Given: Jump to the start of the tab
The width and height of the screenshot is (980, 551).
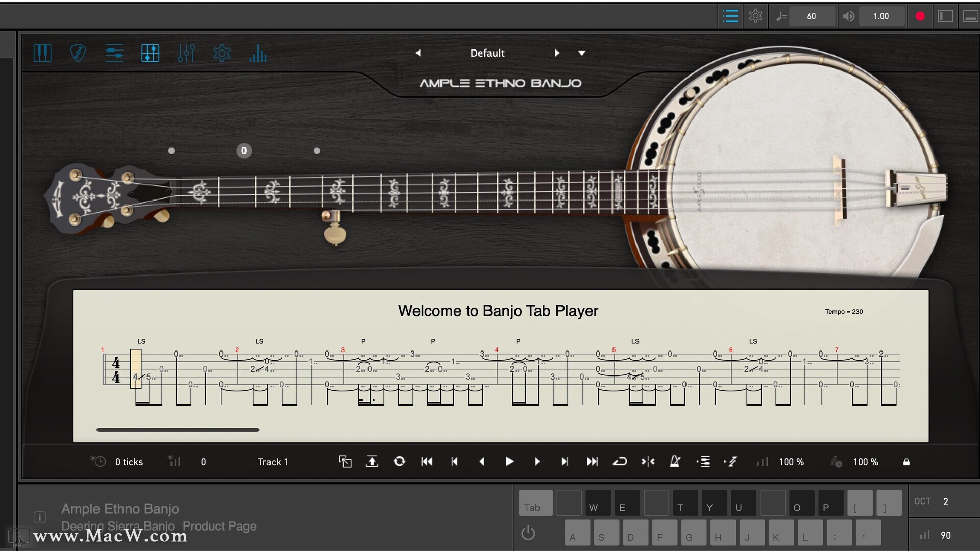Looking at the screenshot, I should pos(427,461).
